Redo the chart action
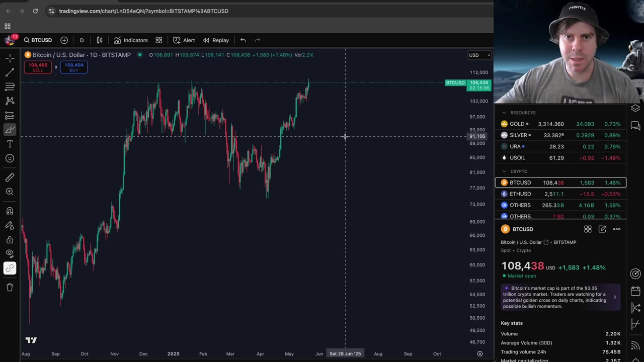 coord(257,40)
